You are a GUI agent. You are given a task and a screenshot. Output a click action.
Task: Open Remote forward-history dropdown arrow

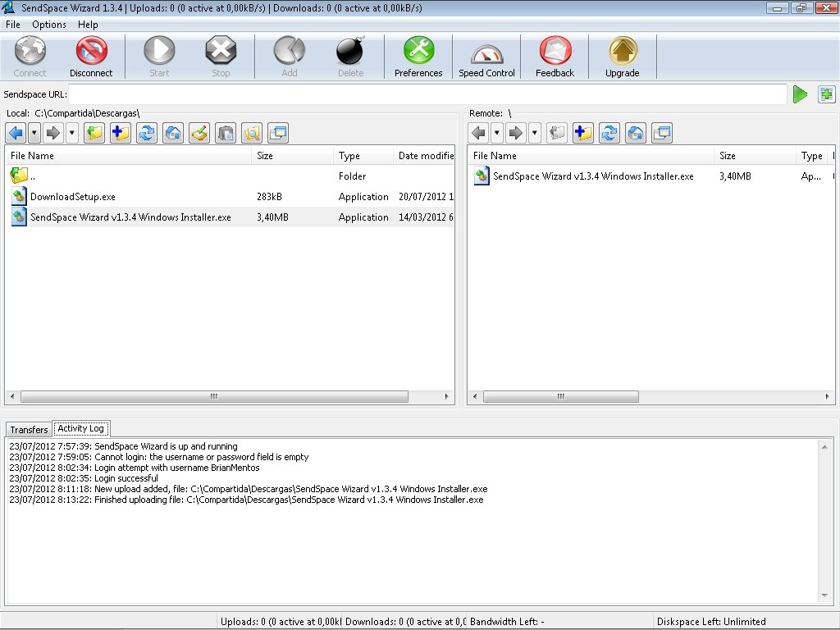pyautogui.click(x=535, y=133)
